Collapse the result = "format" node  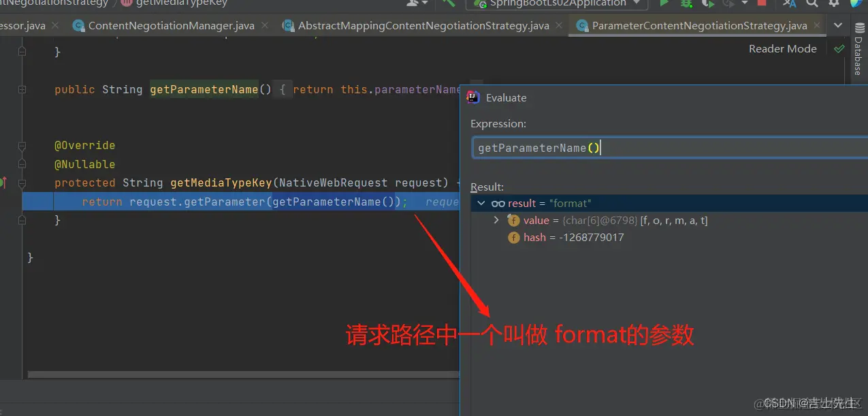tap(481, 203)
